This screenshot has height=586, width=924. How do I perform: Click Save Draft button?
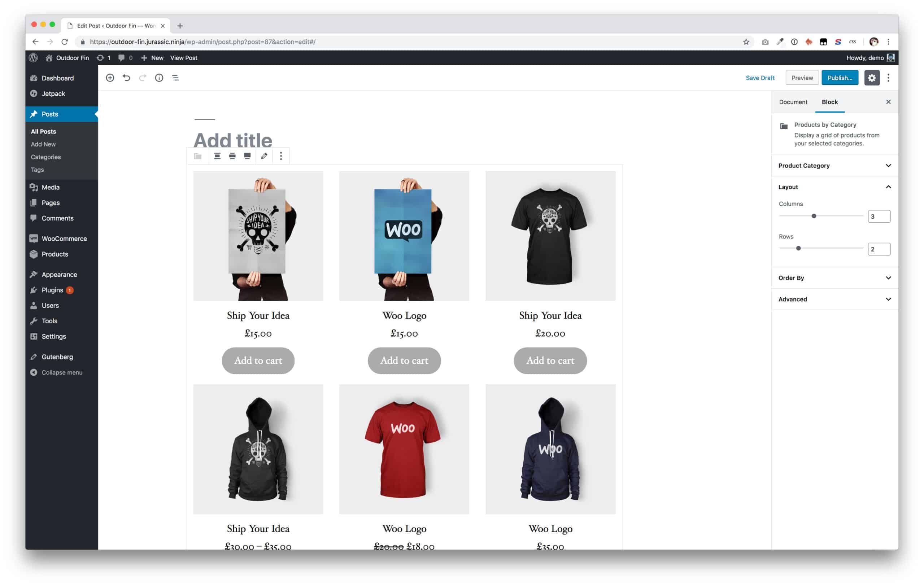point(760,78)
